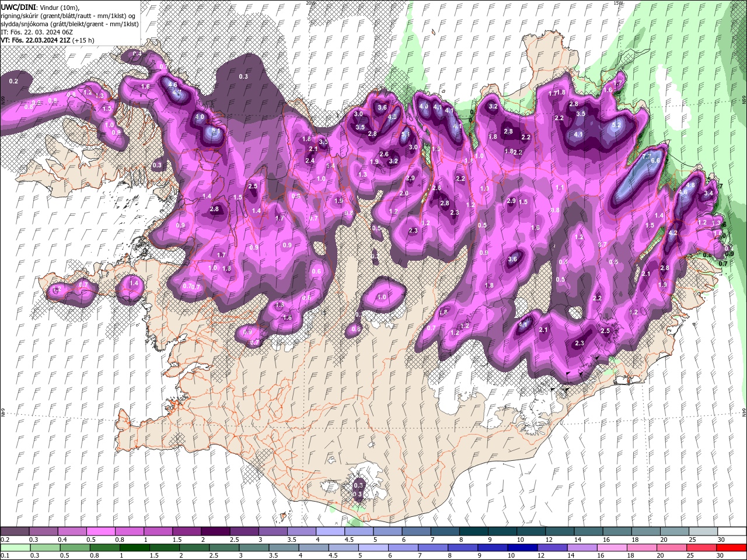
Task: Click the pale green 0.1–0.3 swatch in lower legend
Action: (x=15, y=548)
